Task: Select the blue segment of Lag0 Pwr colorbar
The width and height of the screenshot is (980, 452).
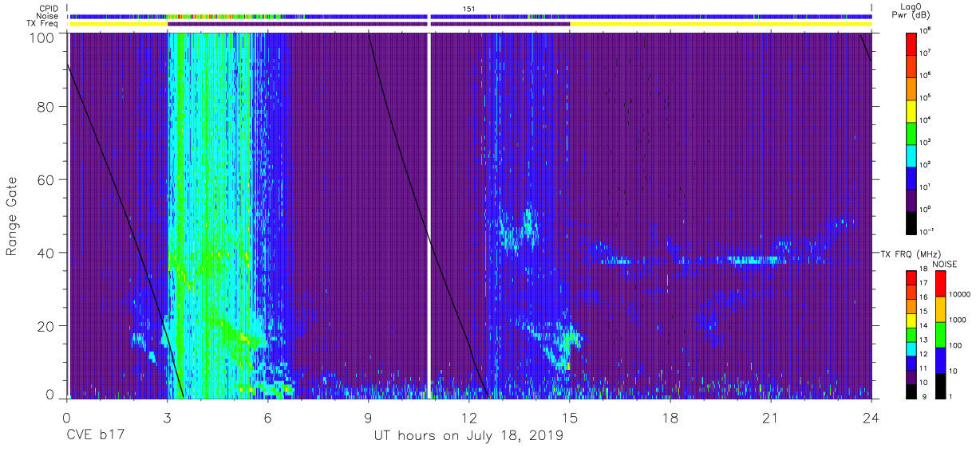Action: click(912, 177)
